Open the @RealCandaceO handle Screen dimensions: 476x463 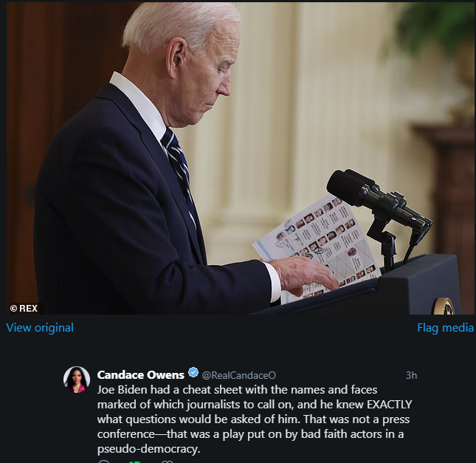[239, 376]
